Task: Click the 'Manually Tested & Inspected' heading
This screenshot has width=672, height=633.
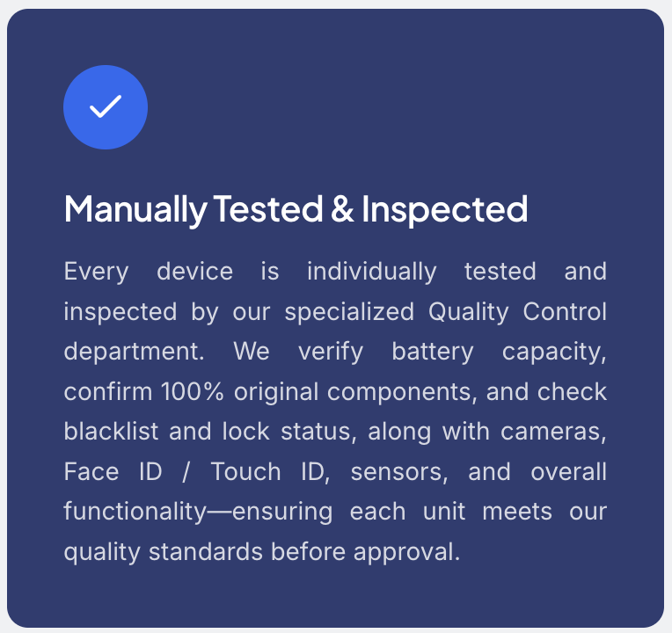Action: [296, 209]
